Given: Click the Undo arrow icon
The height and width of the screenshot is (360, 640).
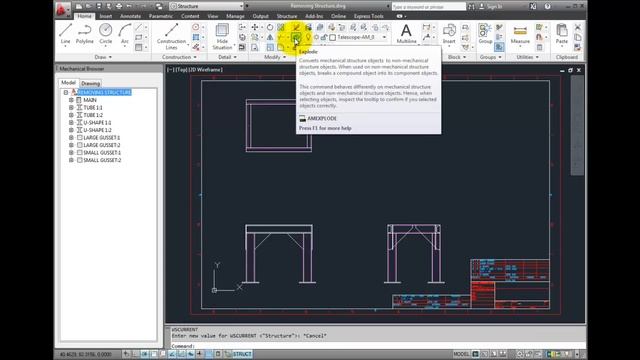Looking at the screenshot, I should [x=129, y=6].
